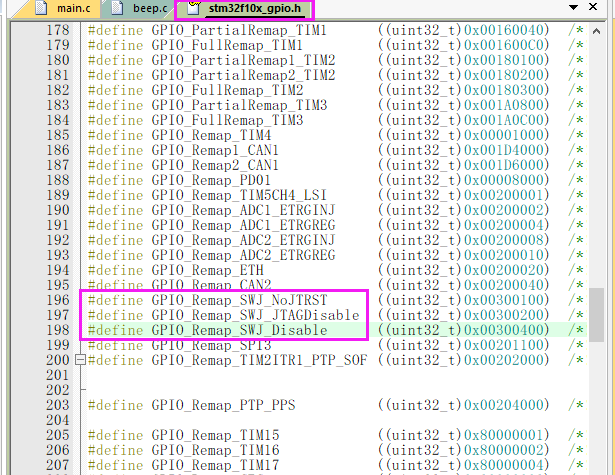This screenshot has height=475, width=615.
Task: Click empty line number 201 in gutter
Action: click(x=58, y=375)
